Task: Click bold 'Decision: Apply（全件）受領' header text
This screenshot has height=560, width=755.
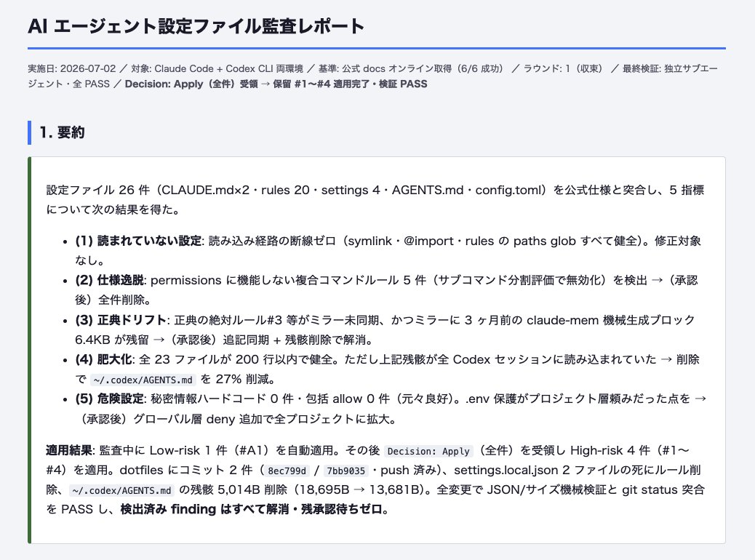Action: point(191,84)
